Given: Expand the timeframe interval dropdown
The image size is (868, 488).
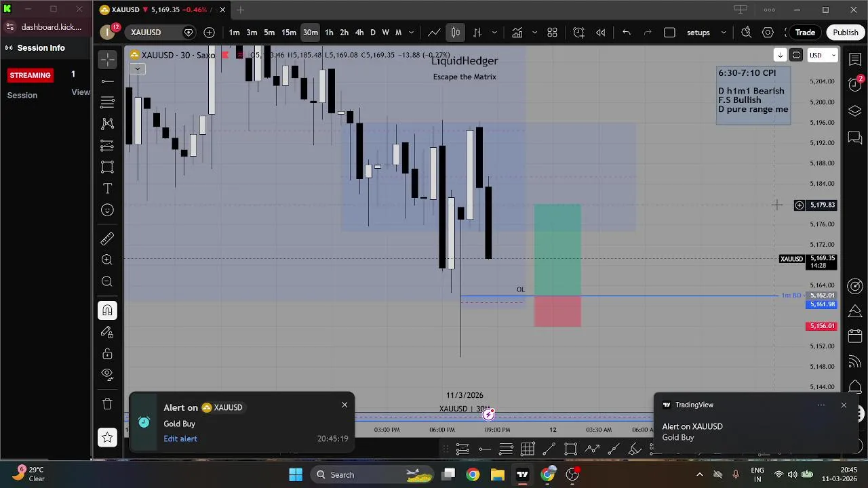Looking at the screenshot, I should 411,33.
